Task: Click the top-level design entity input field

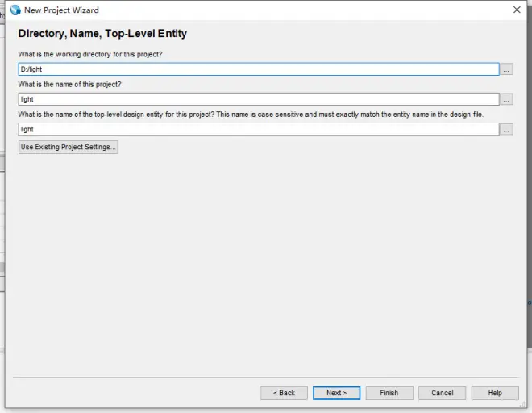Action: coord(259,129)
